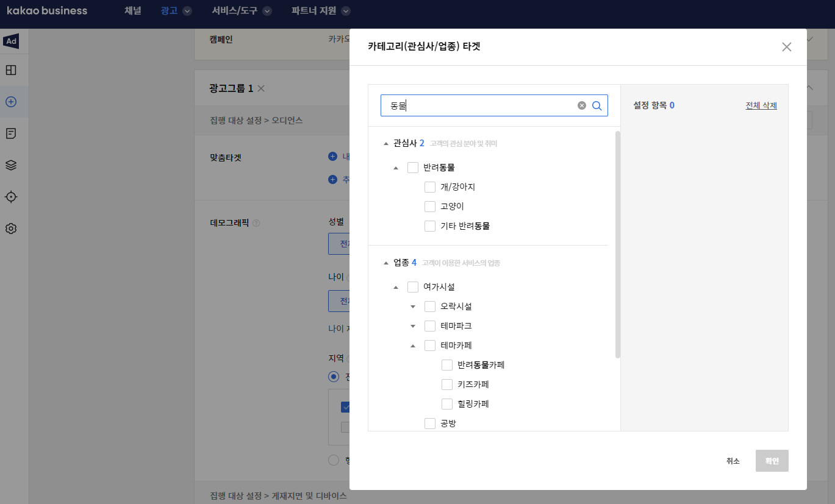Open the settings gear sidebar icon
835x504 pixels.
11,229
